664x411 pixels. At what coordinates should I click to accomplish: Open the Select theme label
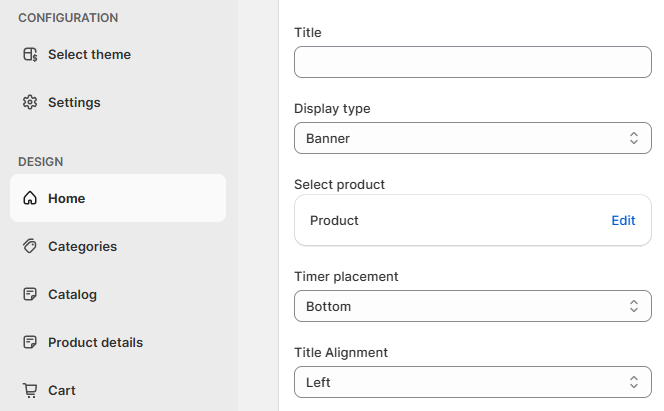pos(89,55)
